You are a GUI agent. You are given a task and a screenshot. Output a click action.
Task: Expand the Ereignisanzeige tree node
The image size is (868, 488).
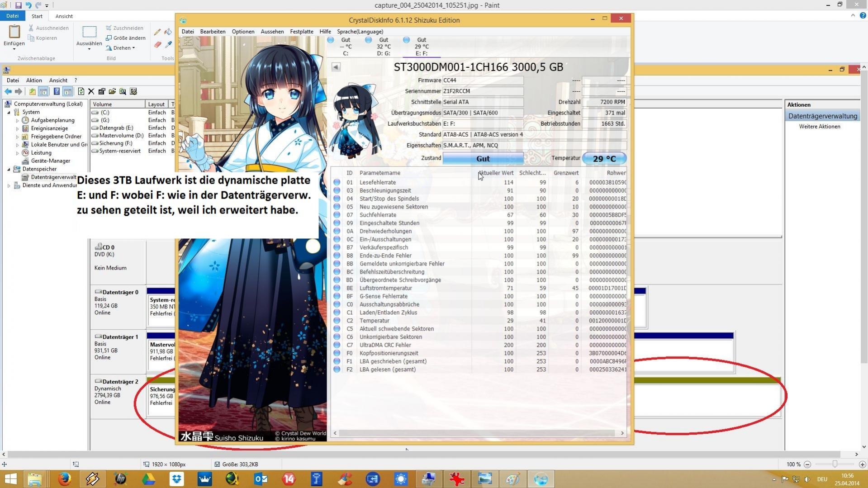[x=17, y=129]
